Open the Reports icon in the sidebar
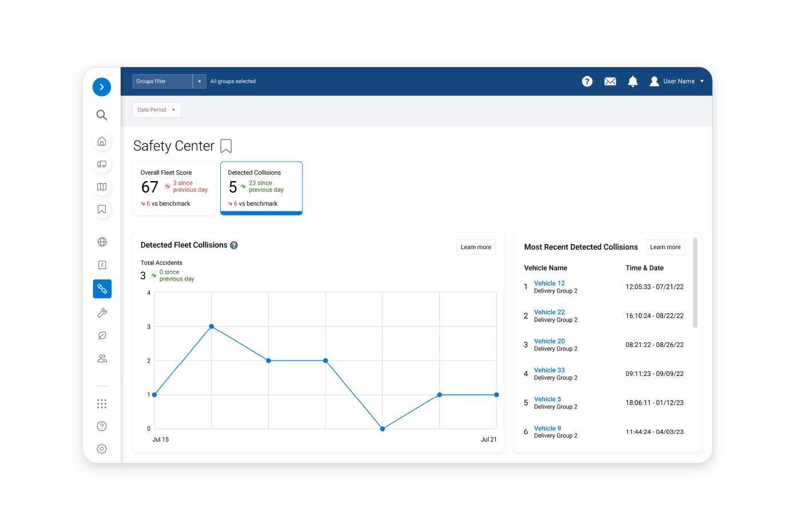 point(101,265)
